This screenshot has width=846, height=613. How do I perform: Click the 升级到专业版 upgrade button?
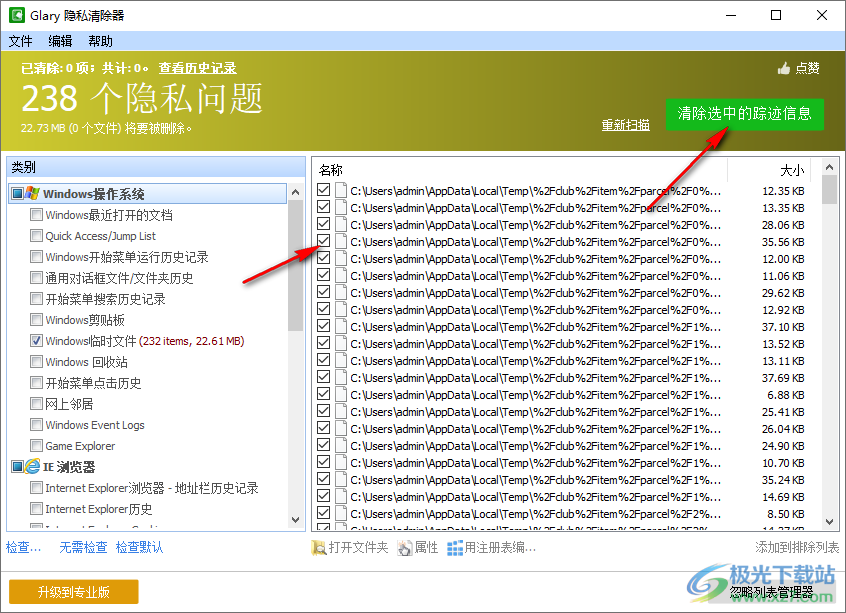click(x=74, y=592)
